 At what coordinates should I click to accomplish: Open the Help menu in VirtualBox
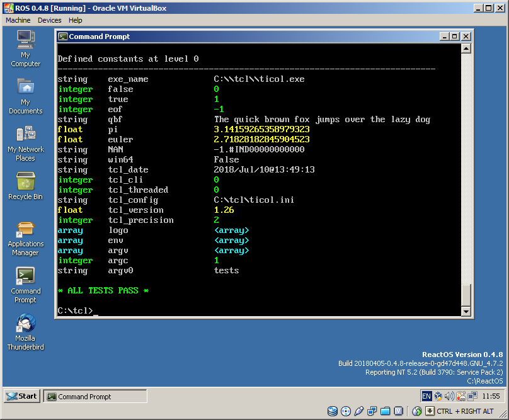pyautogui.click(x=76, y=20)
